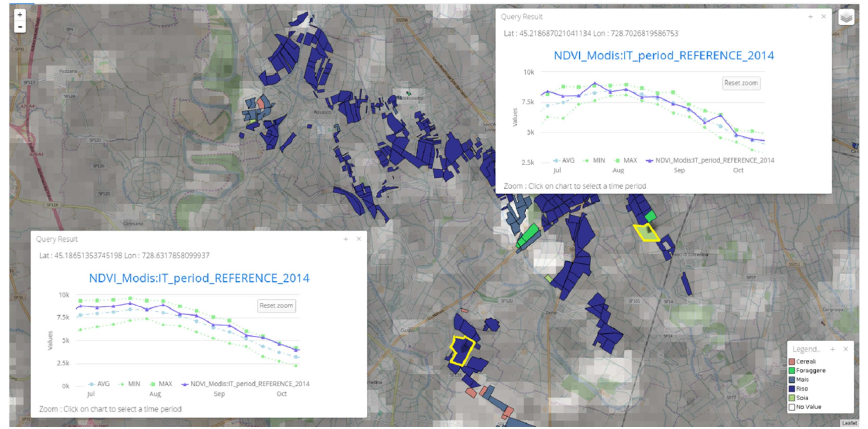
Task: Toggle NDVI reference series in upper chart legend
Action: coord(710,160)
